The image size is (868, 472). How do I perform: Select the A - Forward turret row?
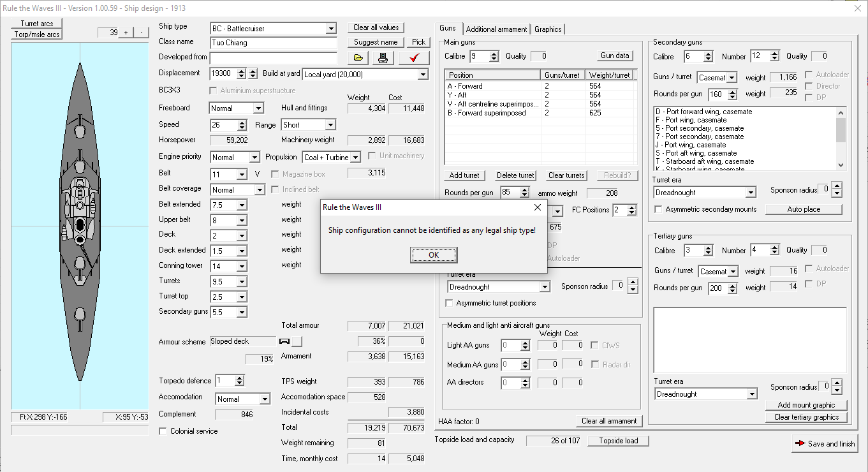pos(541,86)
